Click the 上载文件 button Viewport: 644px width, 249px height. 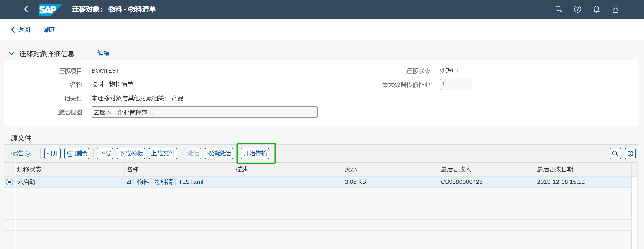[163, 153]
